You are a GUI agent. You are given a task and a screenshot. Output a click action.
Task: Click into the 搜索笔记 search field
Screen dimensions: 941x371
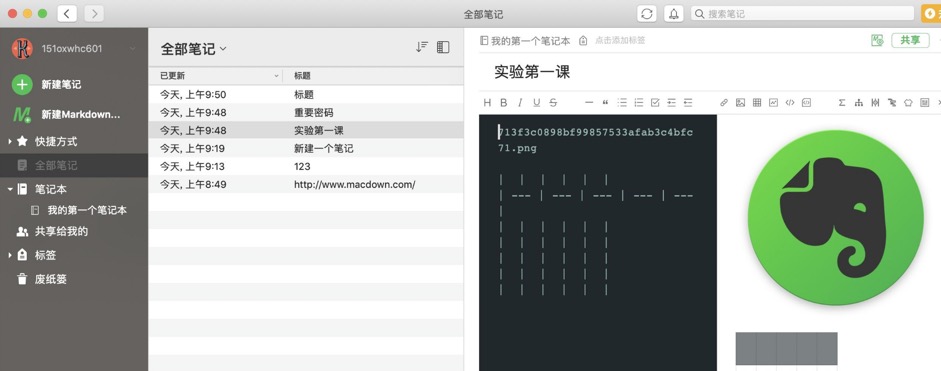click(802, 14)
